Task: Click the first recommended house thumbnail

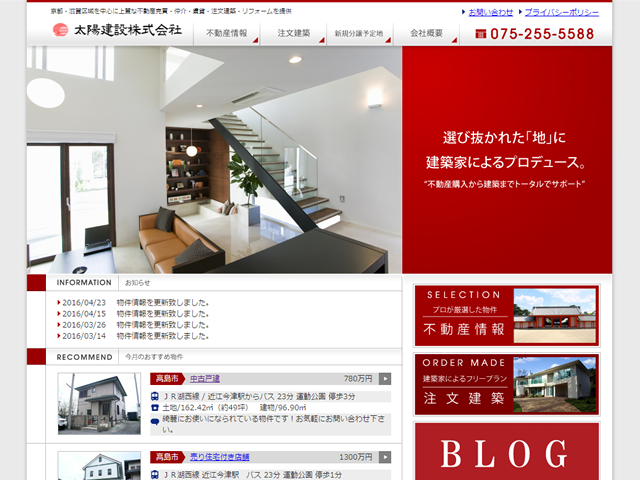Action: [x=99, y=404]
